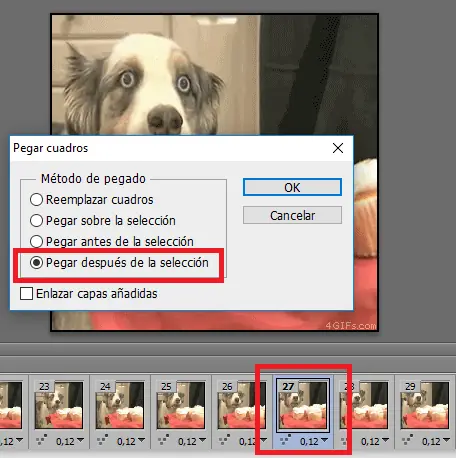
Task: Close the Pegar cuadros dialog
Action: pyautogui.click(x=338, y=148)
